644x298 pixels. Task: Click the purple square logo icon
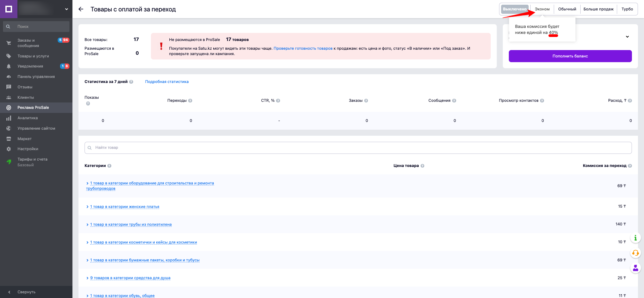pyautogui.click(x=9, y=9)
